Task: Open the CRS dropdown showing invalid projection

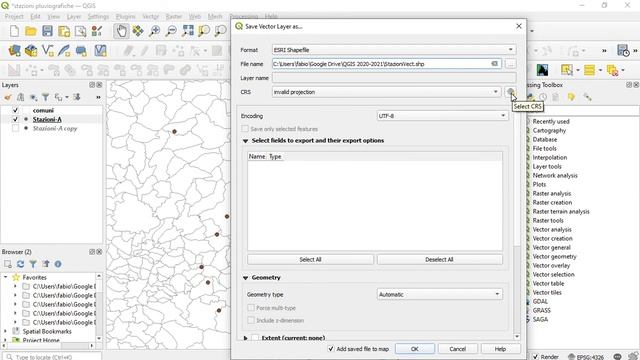Action: click(x=386, y=92)
